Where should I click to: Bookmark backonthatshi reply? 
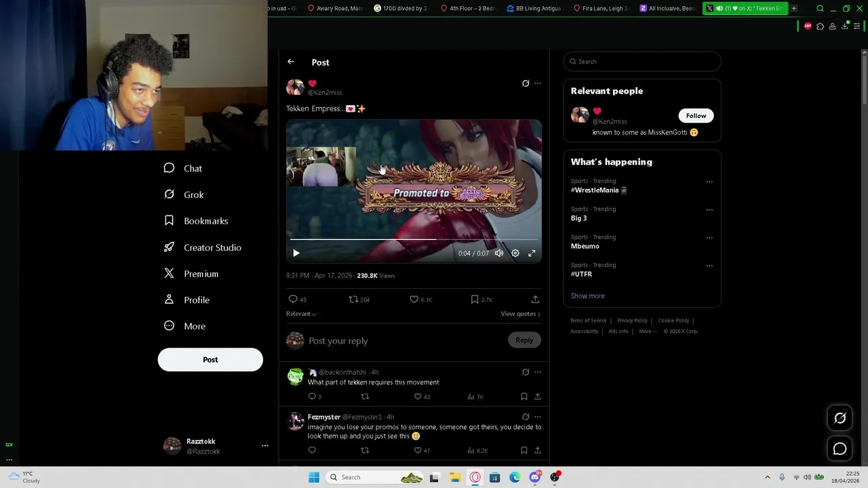[524, 396]
